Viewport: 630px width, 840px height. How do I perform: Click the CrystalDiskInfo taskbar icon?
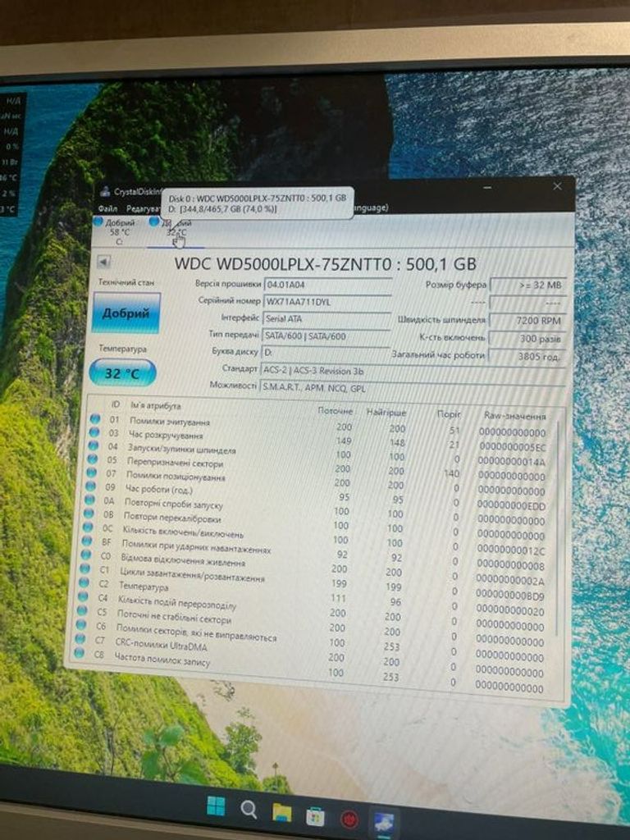384,821
